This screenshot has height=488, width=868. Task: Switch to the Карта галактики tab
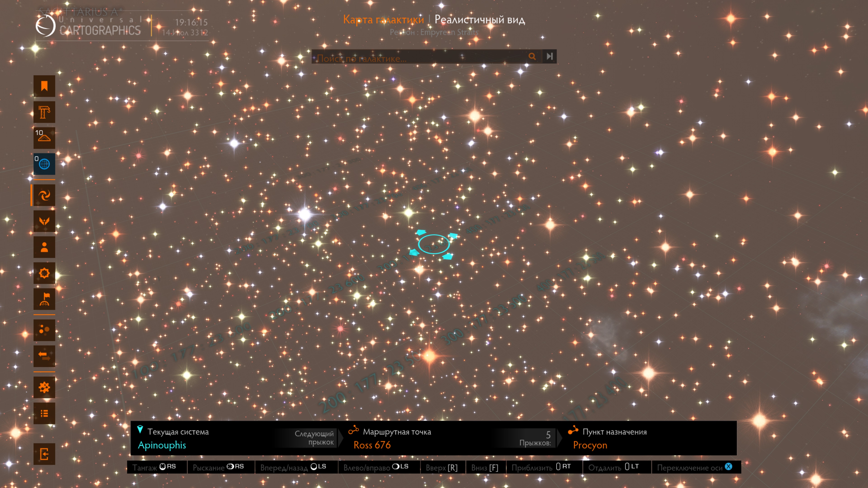click(383, 19)
